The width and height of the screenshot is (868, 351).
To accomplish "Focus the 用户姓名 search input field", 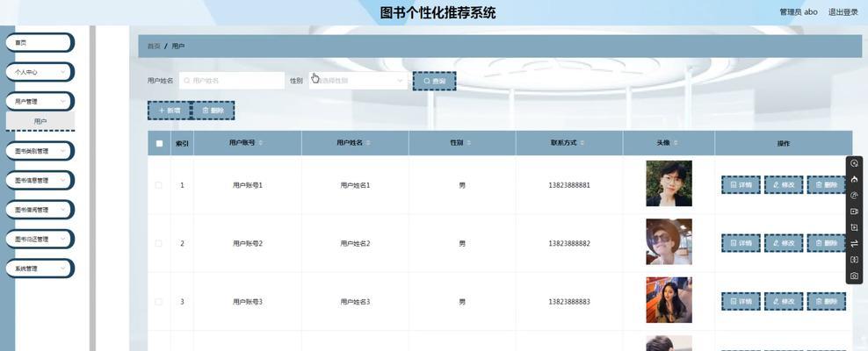I will [231, 81].
